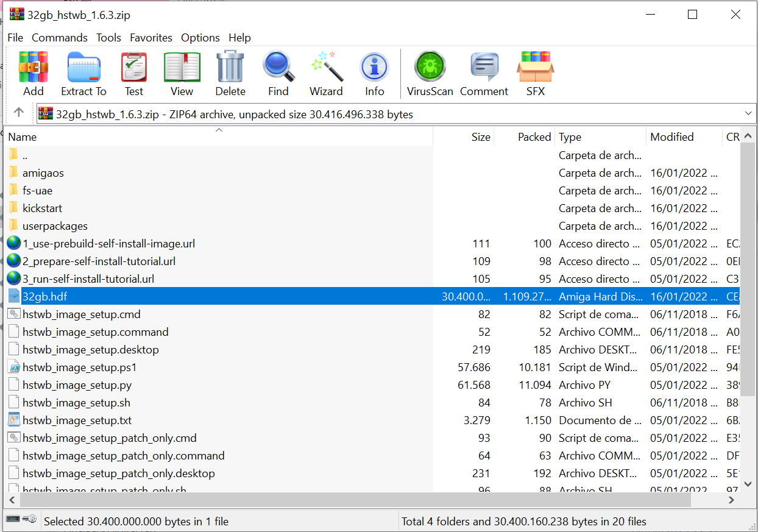Click the amigaos folder icon
The width and height of the screenshot is (758, 532).
pyautogui.click(x=14, y=172)
